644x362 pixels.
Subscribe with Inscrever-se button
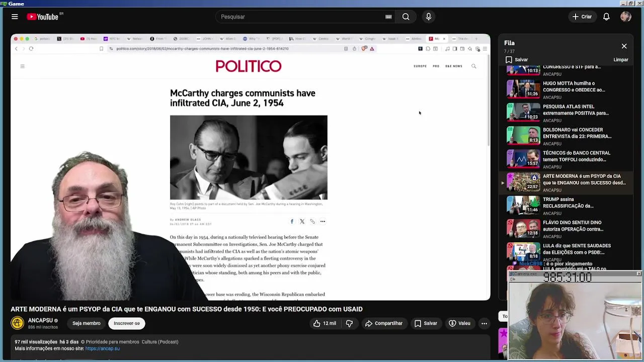pyautogui.click(x=127, y=323)
